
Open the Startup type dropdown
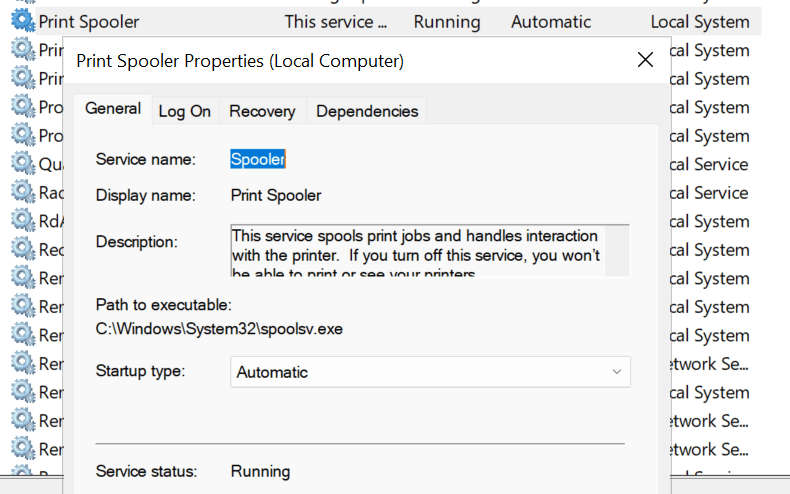pos(430,372)
